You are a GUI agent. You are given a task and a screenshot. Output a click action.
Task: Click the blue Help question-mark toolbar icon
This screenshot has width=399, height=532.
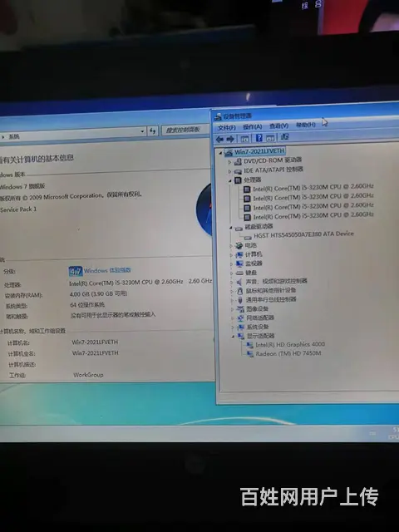(x=259, y=138)
